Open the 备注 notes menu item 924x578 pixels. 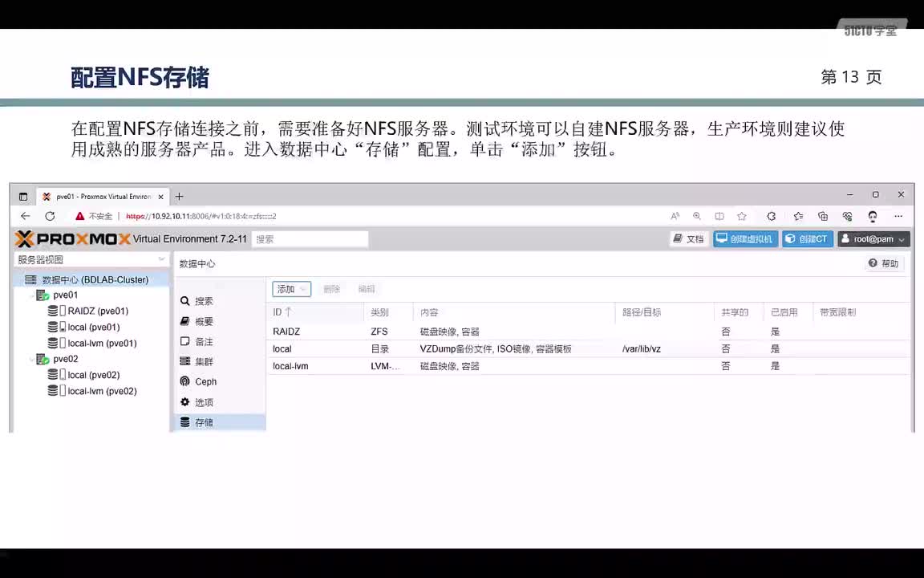(220, 341)
